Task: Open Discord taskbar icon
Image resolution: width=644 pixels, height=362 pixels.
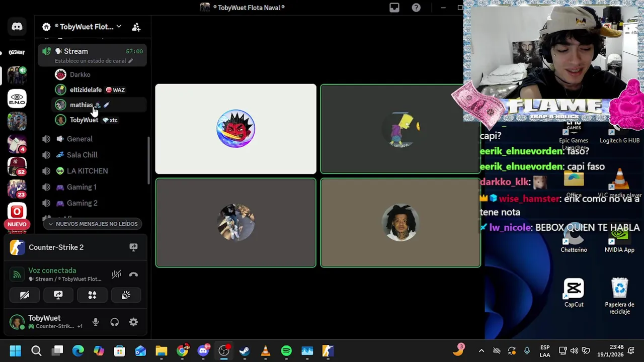Action: click(x=203, y=350)
